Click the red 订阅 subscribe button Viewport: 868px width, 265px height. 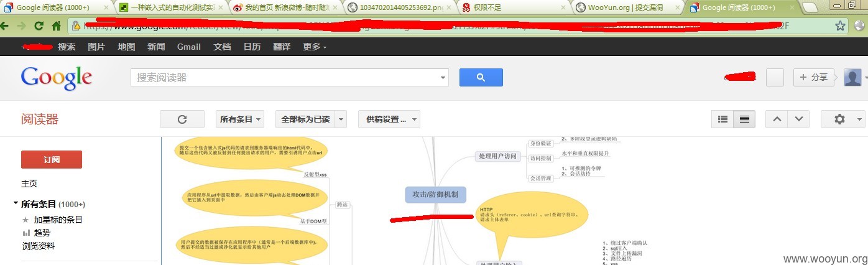(x=52, y=159)
